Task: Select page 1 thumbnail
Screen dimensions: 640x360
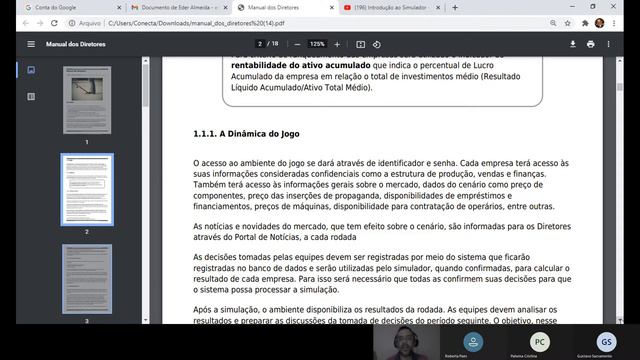Action: tap(87, 100)
